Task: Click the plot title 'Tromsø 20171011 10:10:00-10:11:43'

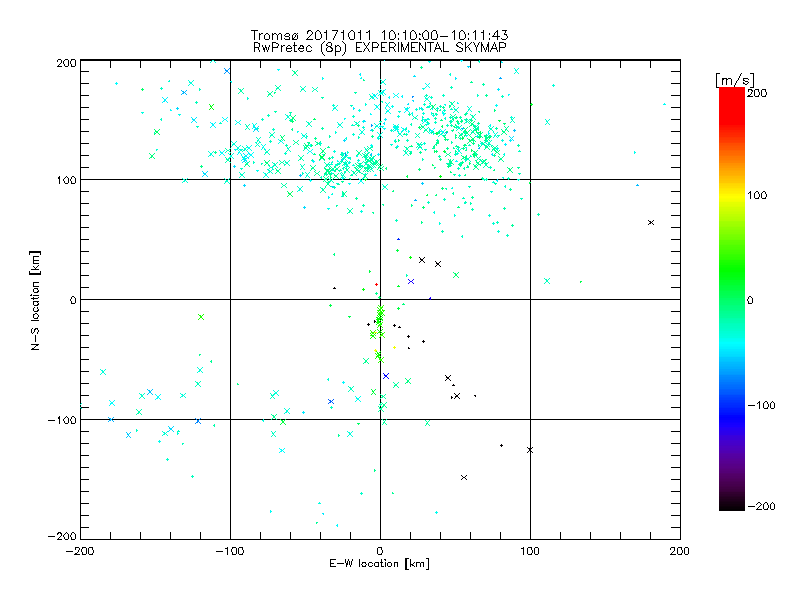Action: click(x=379, y=35)
